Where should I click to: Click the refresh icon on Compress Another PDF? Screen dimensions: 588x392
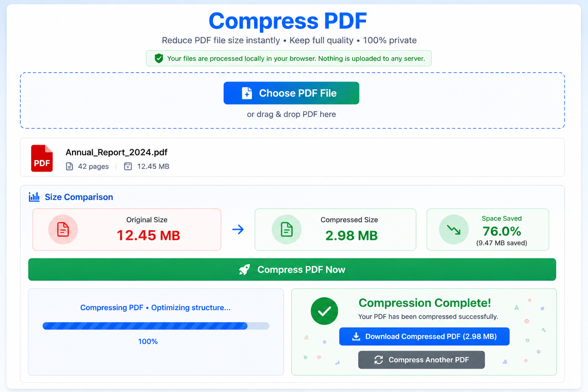(x=379, y=360)
